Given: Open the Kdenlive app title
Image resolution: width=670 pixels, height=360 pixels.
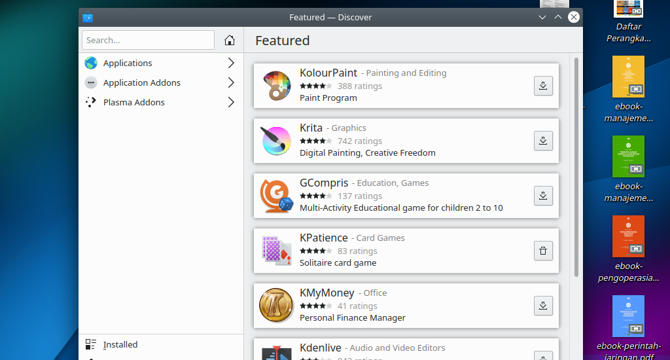Looking at the screenshot, I should [320, 348].
